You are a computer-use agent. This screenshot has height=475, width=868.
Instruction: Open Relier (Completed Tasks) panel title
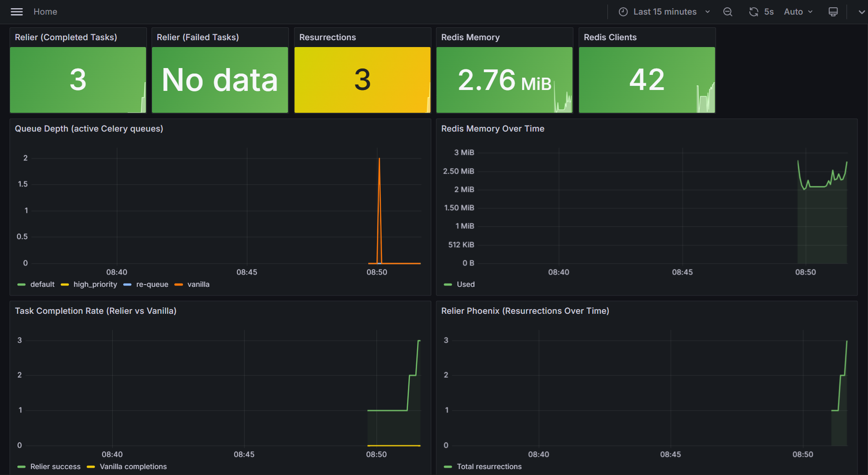(x=66, y=37)
